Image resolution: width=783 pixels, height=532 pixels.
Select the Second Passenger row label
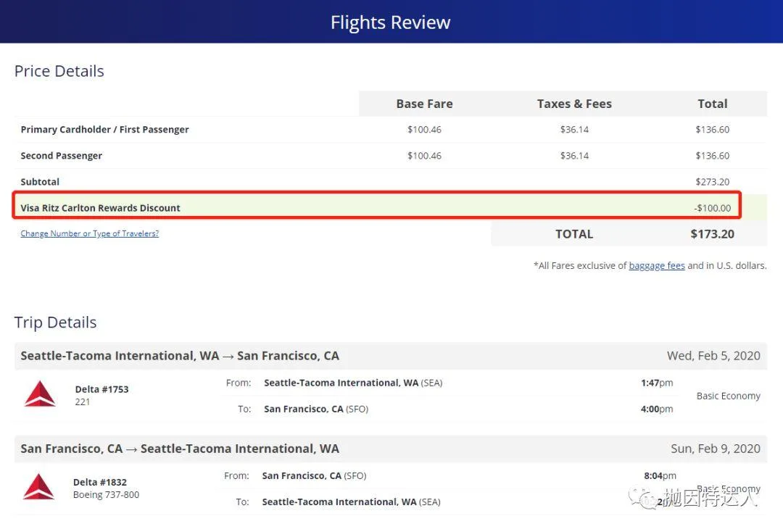click(x=62, y=156)
